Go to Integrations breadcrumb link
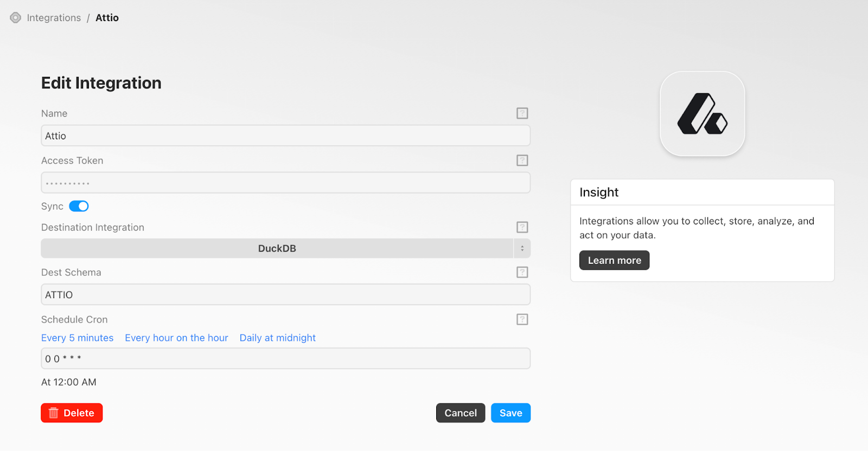 pos(54,18)
